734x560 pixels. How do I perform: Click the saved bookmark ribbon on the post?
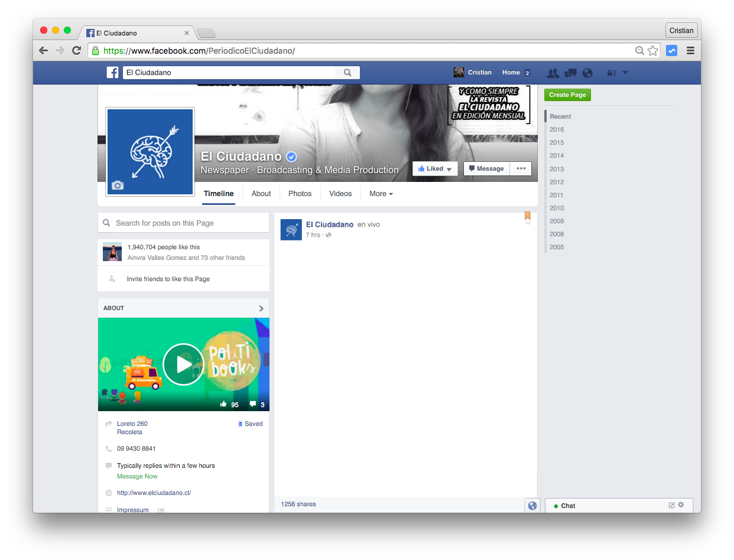pyautogui.click(x=528, y=216)
